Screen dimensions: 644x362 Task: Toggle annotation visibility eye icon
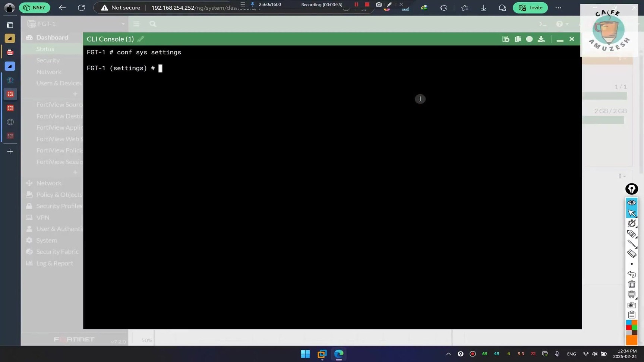pyautogui.click(x=632, y=203)
